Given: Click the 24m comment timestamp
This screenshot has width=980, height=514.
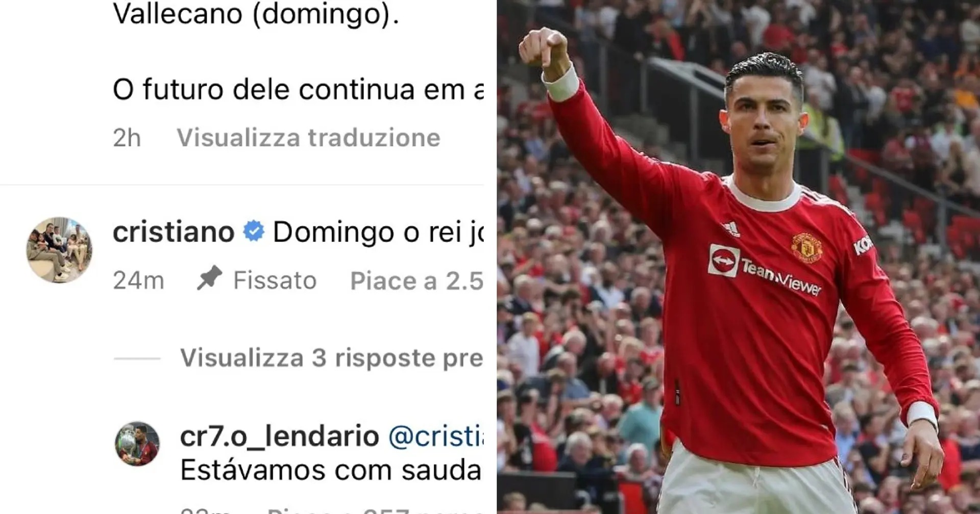Looking at the screenshot, I should click(138, 280).
